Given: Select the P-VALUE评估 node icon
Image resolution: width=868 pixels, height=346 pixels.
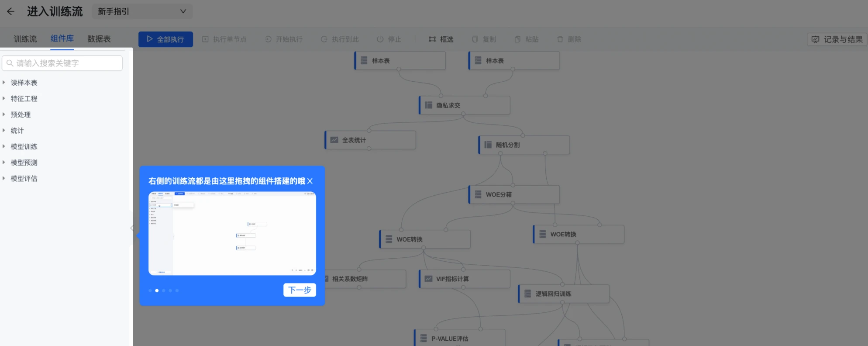Looking at the screenshot, I should point(424,339).
